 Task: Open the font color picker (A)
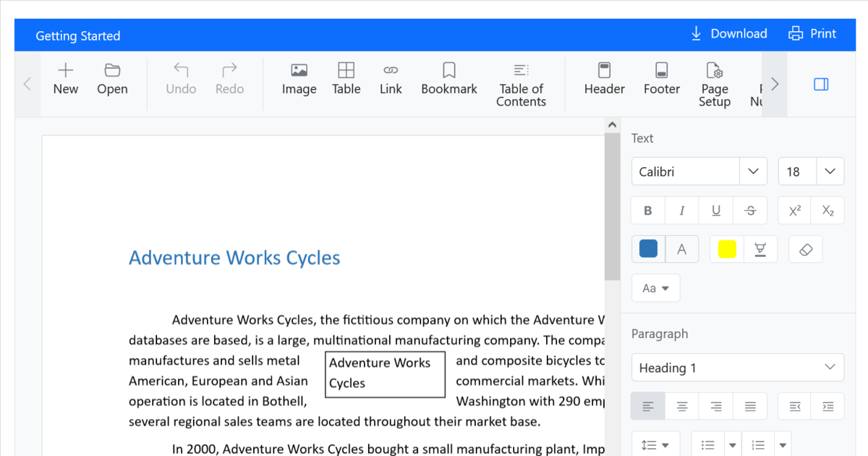pos(681,249)
